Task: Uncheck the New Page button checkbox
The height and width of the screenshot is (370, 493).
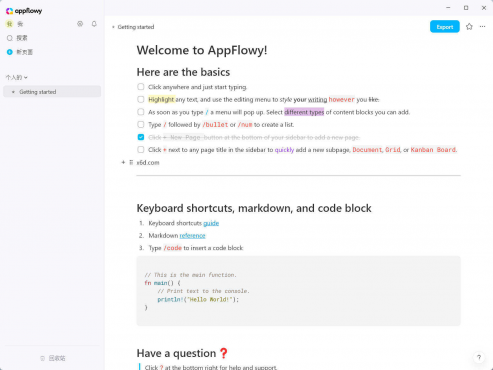Action: pyautogui.click(x=141, y=137)
